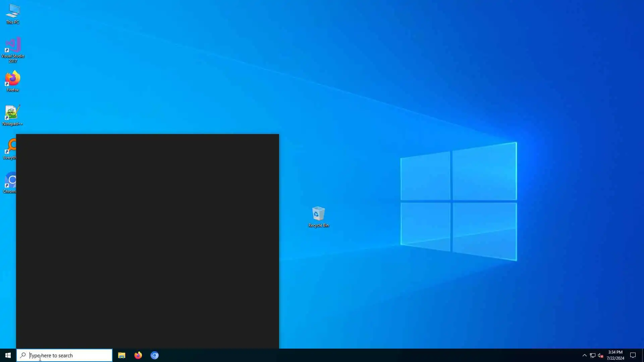This screenshot has height=362, width=644.
Task: Click inside the dark search results panel
Action: point(148,241)
